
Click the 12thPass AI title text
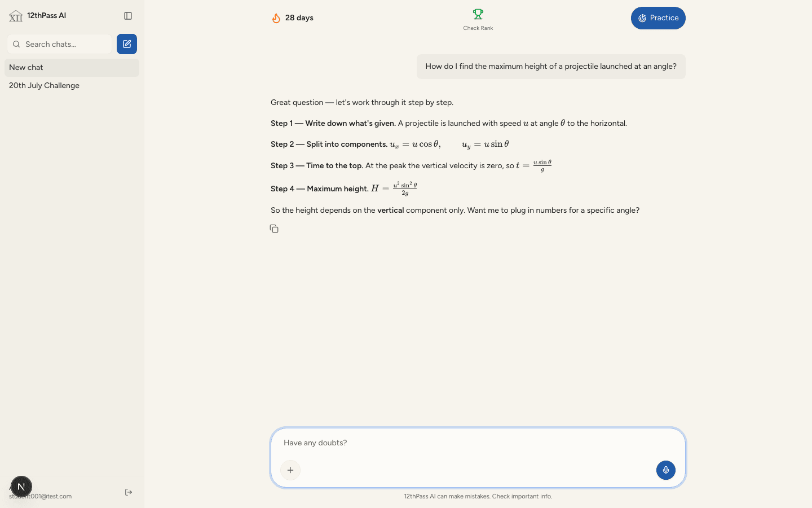coord(47,16)
